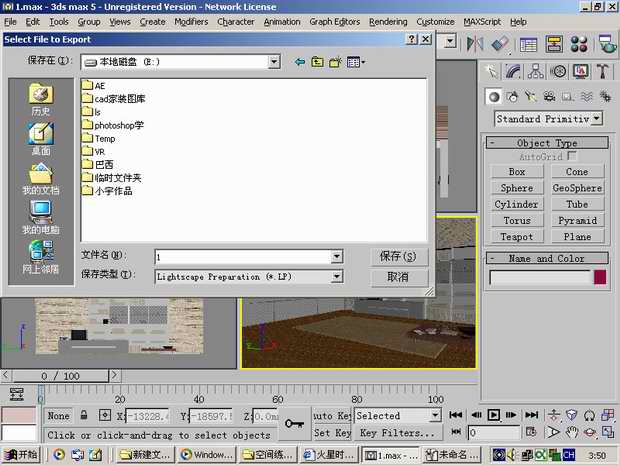Image resolution: width=620 pixels, height=465 pixels.
Task: Open the Display panel tab
Action: [580, 72]
